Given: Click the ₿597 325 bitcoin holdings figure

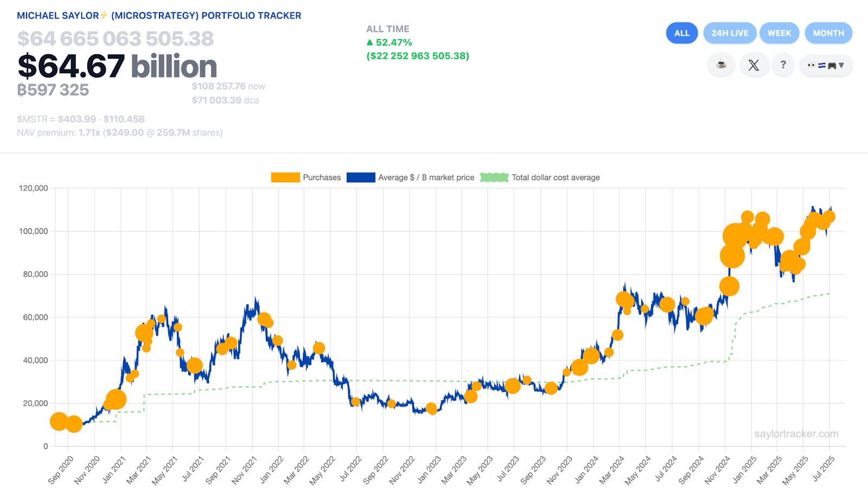Looking at the screenshot, I should 53,90.
